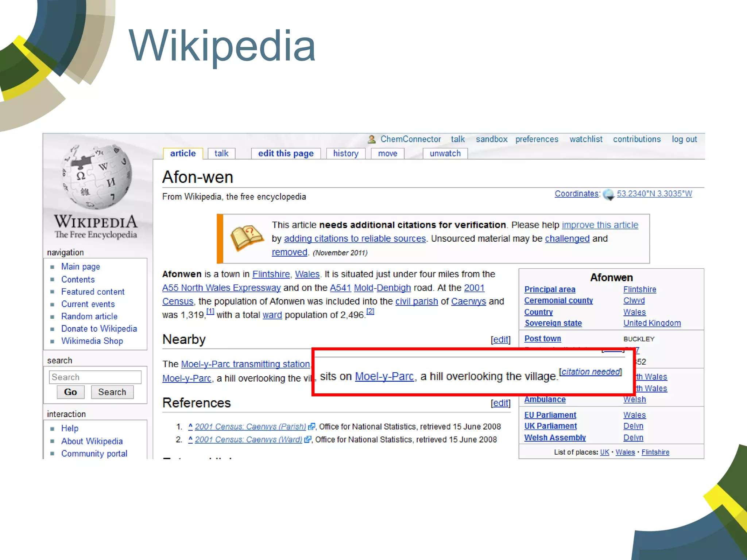Open Community portal link
The height and width of the screenshot is (560, 747).
coord(94,454)
